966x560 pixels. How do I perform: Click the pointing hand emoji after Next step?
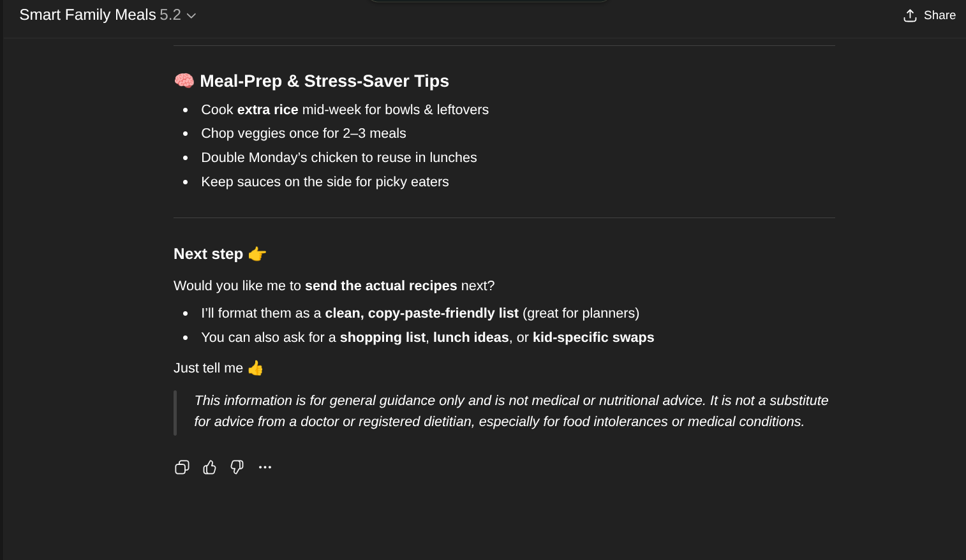coord(257,254)
